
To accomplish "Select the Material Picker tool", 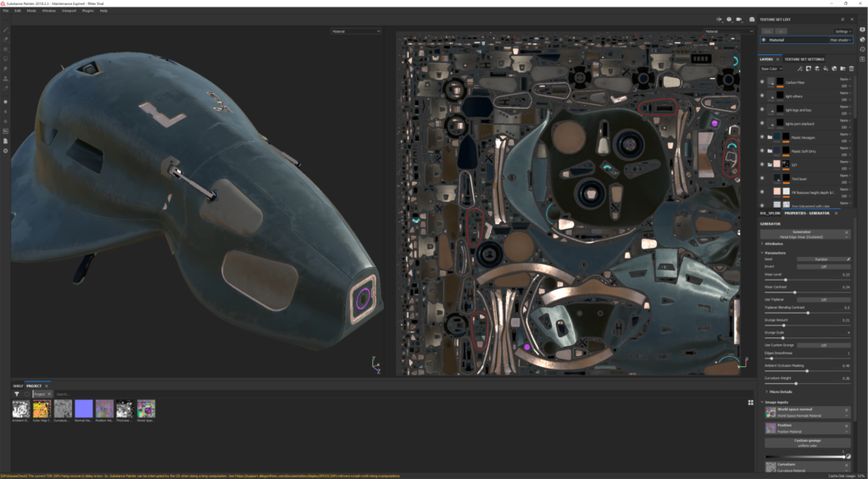I will 6,88.
